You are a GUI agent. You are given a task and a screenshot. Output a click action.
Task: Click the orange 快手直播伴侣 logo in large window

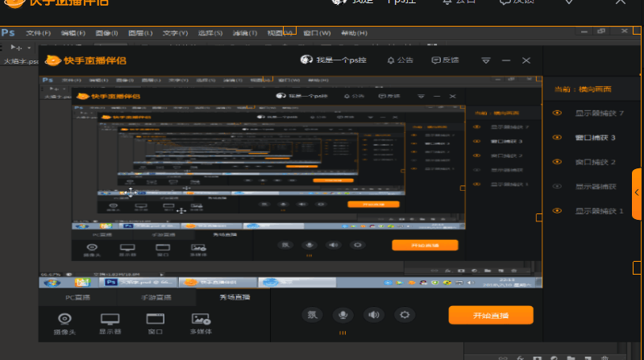[52, 60]
